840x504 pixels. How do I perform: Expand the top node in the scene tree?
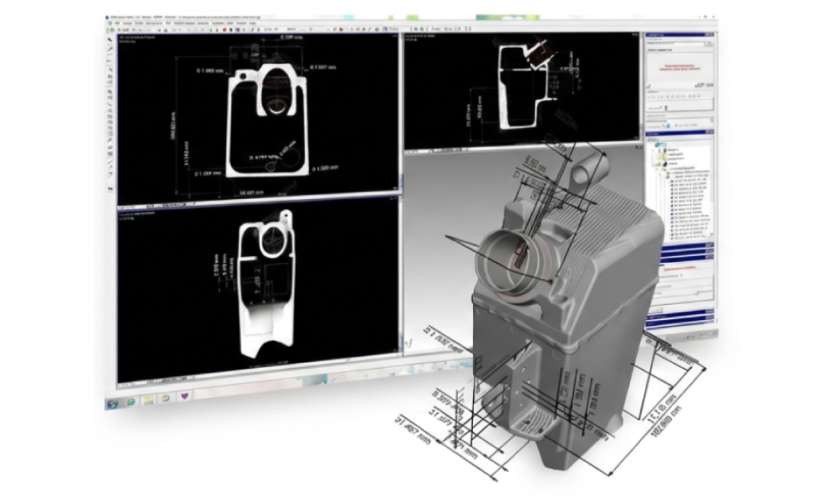coord(659,146)
